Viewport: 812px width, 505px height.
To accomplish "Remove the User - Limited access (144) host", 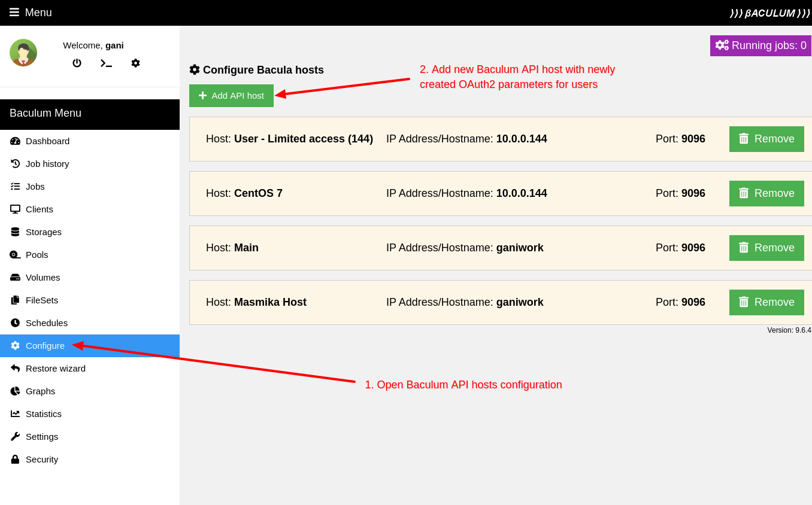I will (766, 139).
